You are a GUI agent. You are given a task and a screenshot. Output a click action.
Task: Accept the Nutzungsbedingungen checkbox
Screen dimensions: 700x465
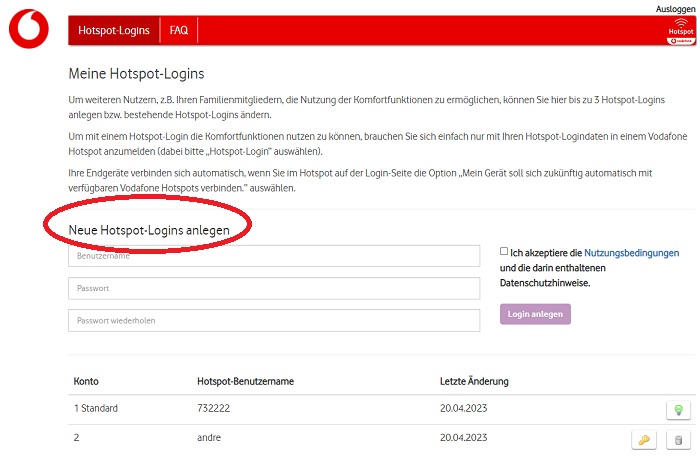(x=504, y=251)
